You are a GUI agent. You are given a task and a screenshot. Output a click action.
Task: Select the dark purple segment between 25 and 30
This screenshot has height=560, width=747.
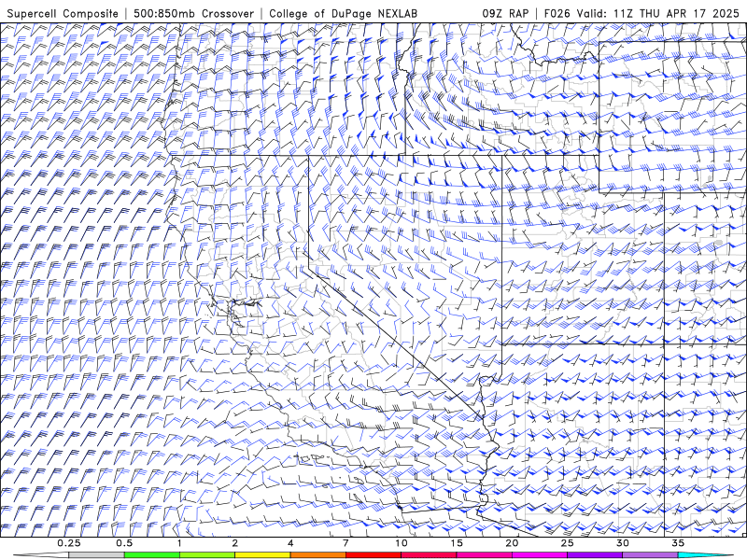pyautogui.click(x=595, y=555)
